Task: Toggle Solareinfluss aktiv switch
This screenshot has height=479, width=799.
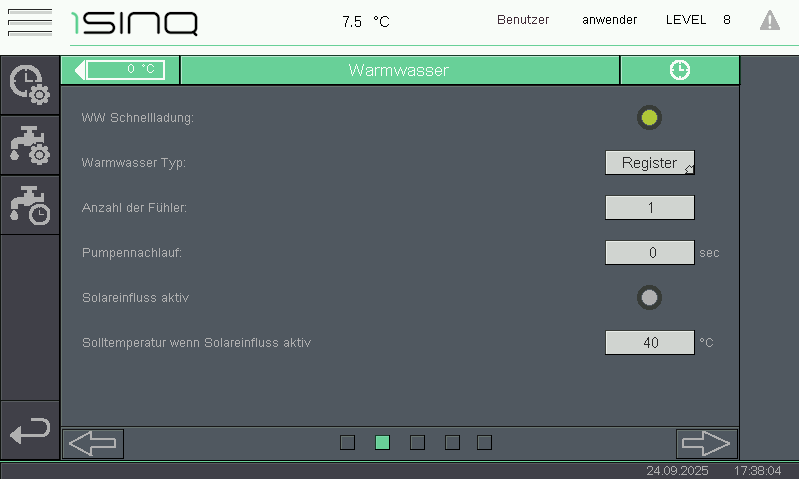Action: point(649,297)
